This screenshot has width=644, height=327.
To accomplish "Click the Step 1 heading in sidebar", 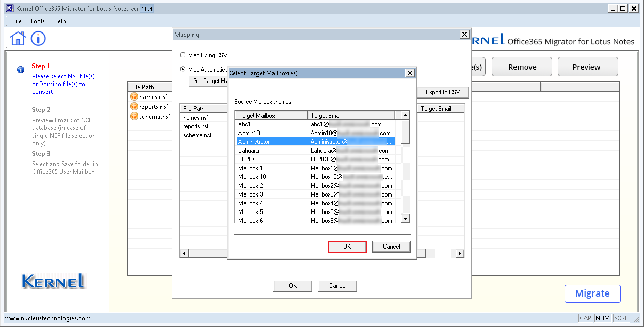I will (41, 66).
